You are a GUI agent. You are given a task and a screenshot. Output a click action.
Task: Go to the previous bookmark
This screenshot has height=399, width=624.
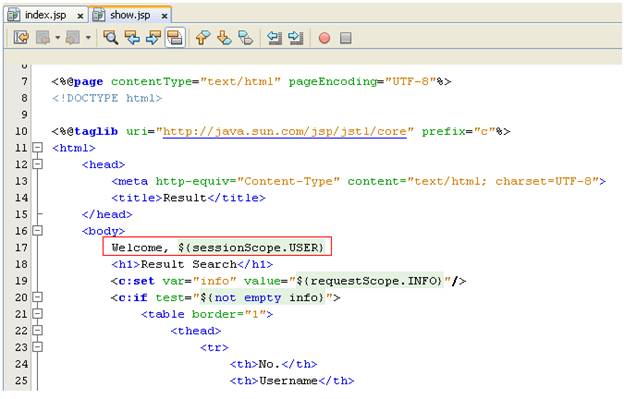click(203, 38)
